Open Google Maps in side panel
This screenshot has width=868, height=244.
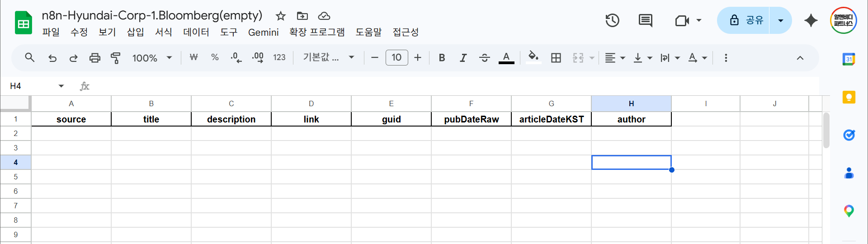(849, 211)
